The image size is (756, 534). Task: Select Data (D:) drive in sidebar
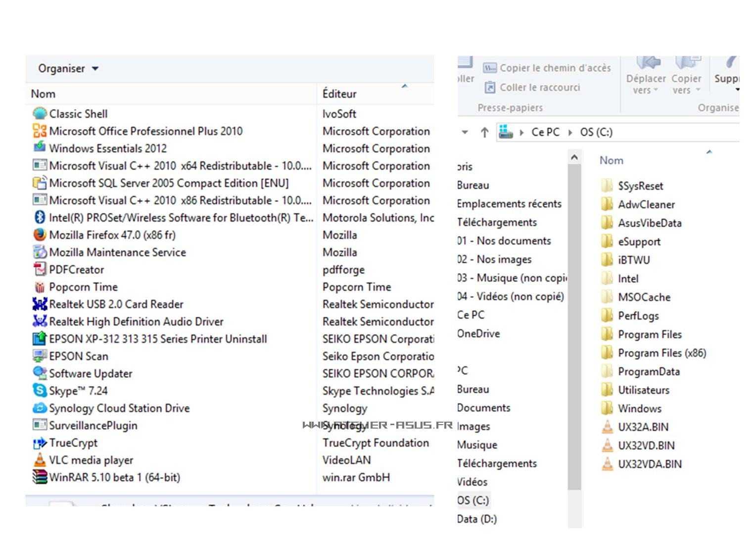click(x=477, y=519)
